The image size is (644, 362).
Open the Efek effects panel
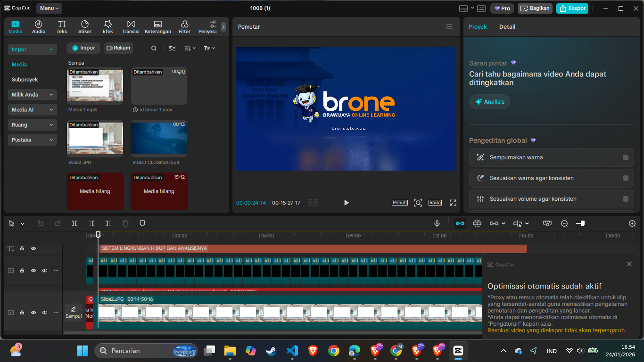(108, 27)
